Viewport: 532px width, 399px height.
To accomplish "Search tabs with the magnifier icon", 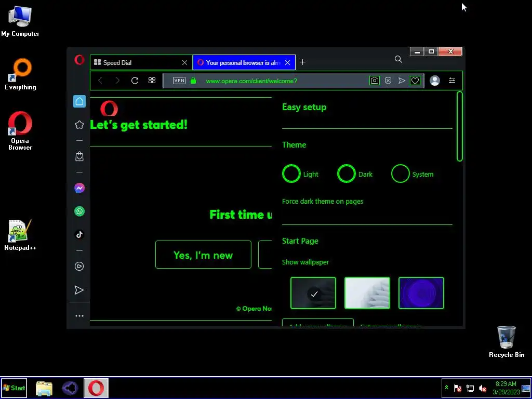I will [x=398, y=60].
